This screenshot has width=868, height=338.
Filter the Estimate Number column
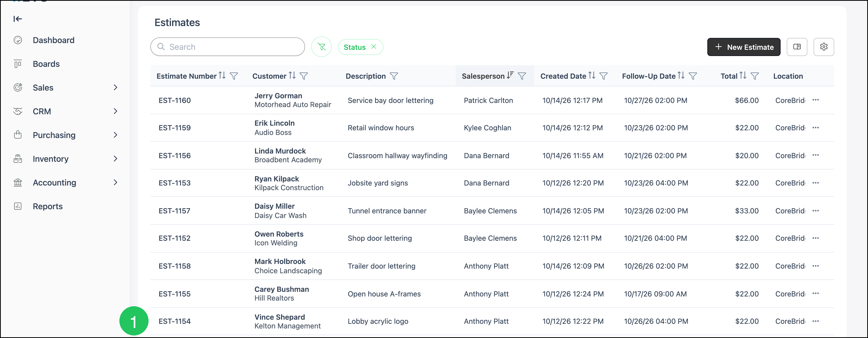234,76
